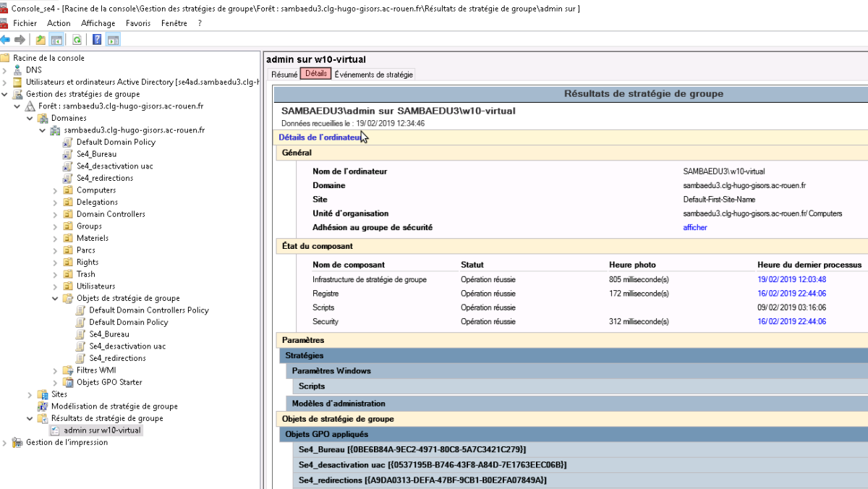Select the Se4_desactivation uac link under the domain
The height and width of the screenshot is (489, 868).
point(115,166)
